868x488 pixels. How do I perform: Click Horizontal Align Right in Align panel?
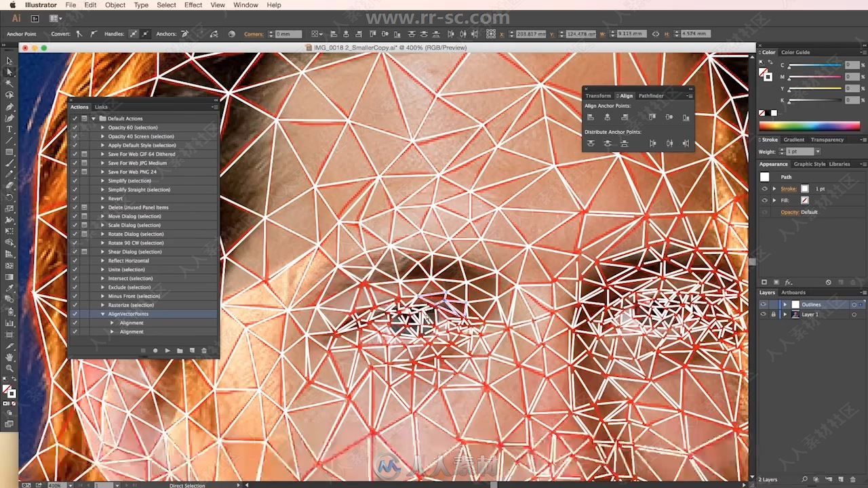[x=625, y=117]
